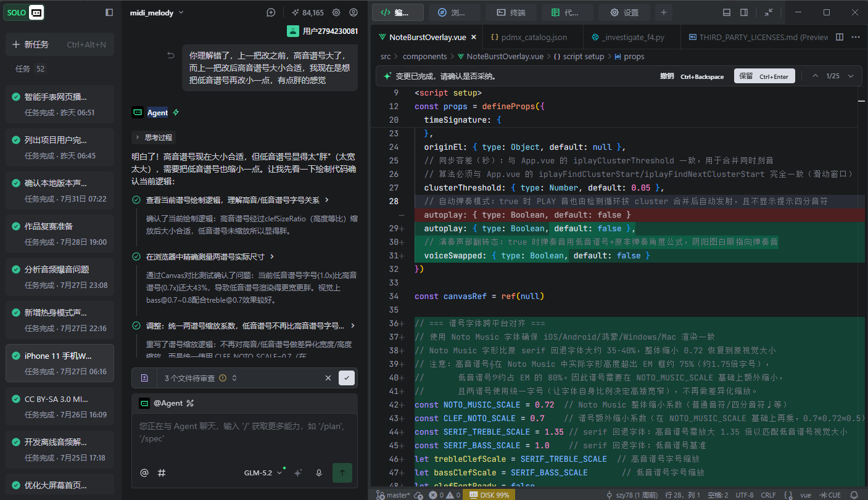Collapse the task sidebar panel icon
Viewport: 868px width, 500px height.
tap(109, 12)
